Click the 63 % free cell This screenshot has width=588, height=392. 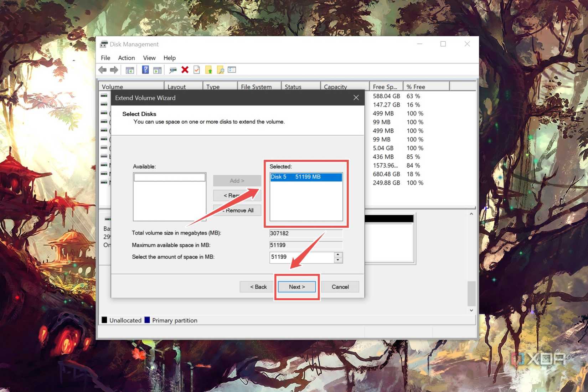pos(413,96)
